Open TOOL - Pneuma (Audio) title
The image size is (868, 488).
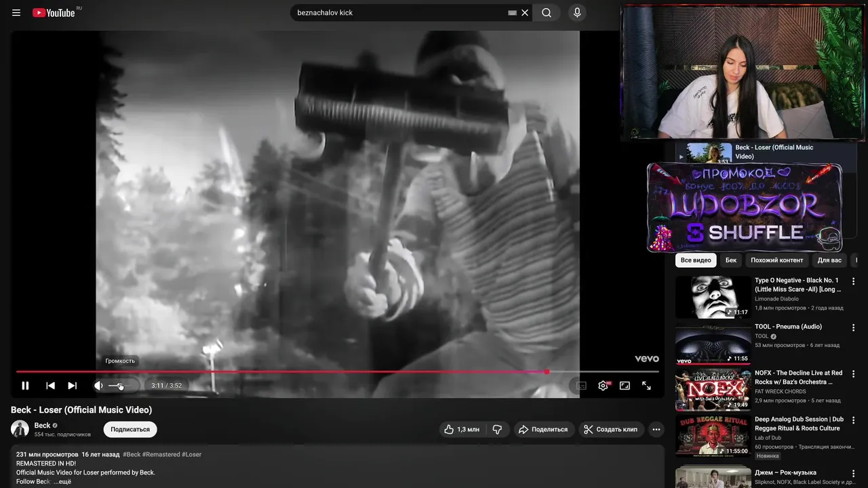click(x=788, y=327)
